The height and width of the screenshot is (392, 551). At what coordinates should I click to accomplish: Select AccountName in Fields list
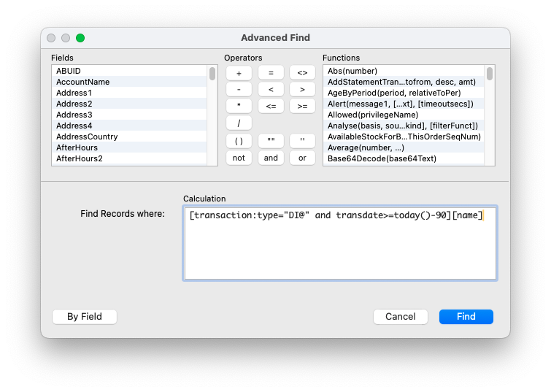pyautogui.click(x=83, y=82)
